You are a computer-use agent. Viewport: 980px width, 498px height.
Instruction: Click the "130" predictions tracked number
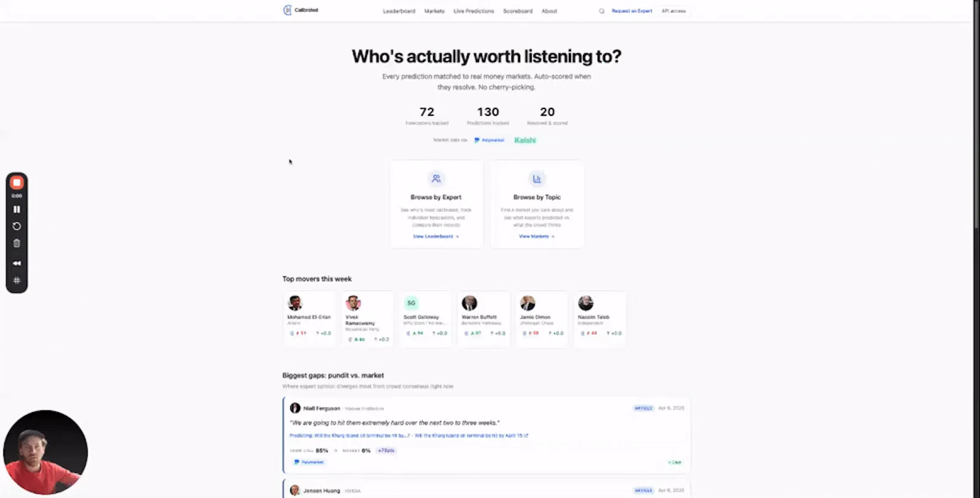point(488,112)
